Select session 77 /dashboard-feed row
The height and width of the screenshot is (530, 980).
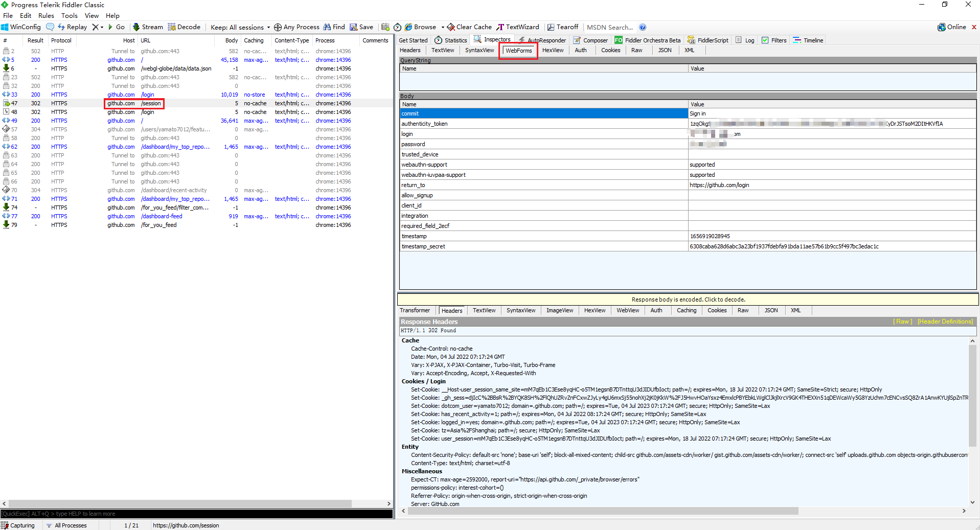point(196,216)
